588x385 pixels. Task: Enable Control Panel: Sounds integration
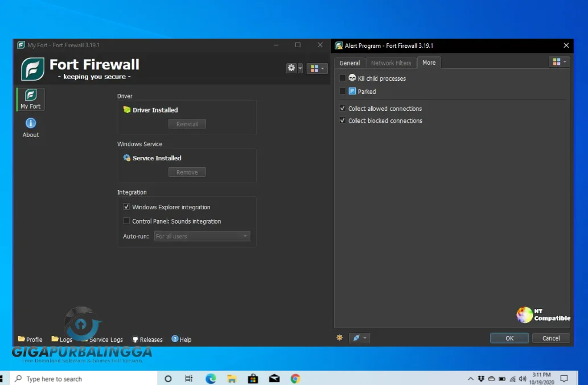coord(126,221)
